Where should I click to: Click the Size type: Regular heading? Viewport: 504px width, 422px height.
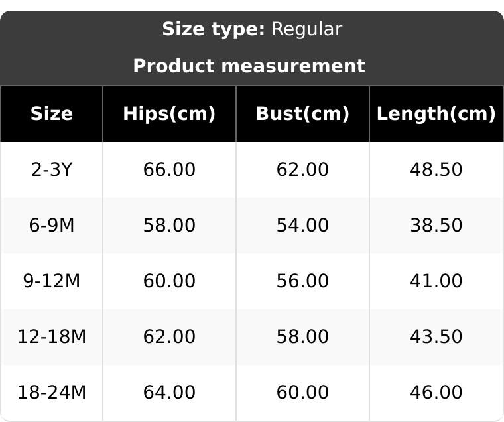[252, 29]
